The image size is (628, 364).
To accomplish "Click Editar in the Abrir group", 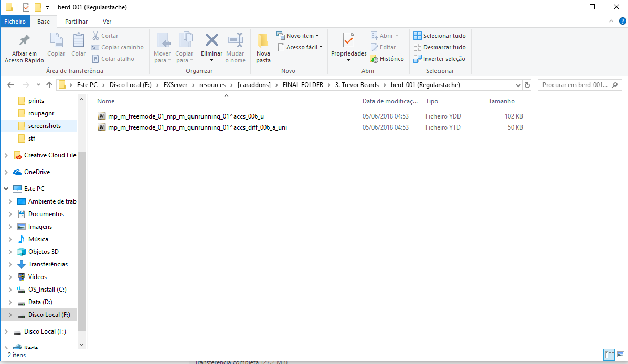I will tap(384, 47).
